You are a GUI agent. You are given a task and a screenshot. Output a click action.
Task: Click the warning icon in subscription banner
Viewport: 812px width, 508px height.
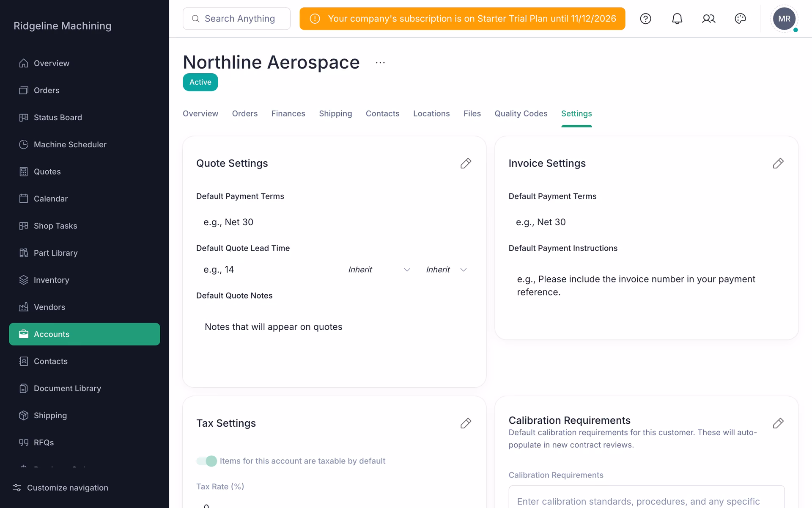tap(315, 19)
